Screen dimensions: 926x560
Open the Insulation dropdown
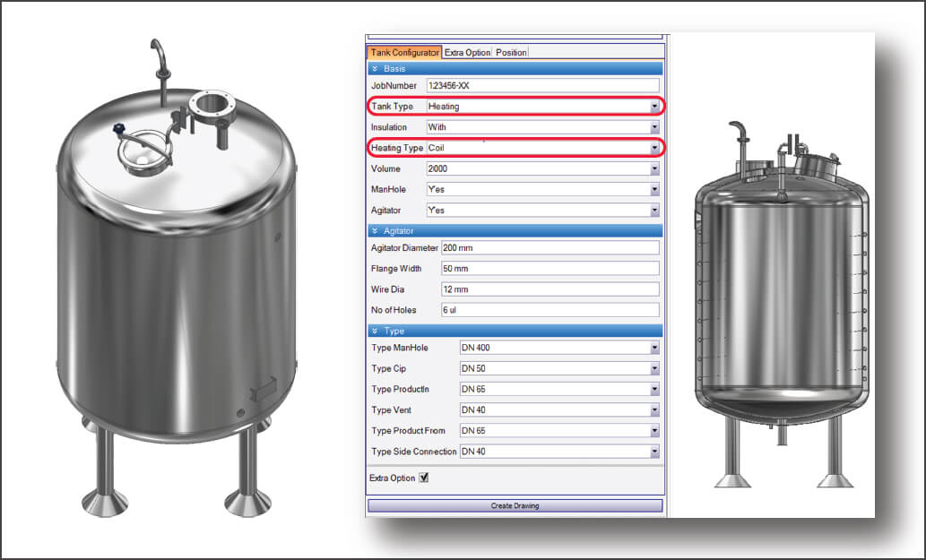point(654,127)
